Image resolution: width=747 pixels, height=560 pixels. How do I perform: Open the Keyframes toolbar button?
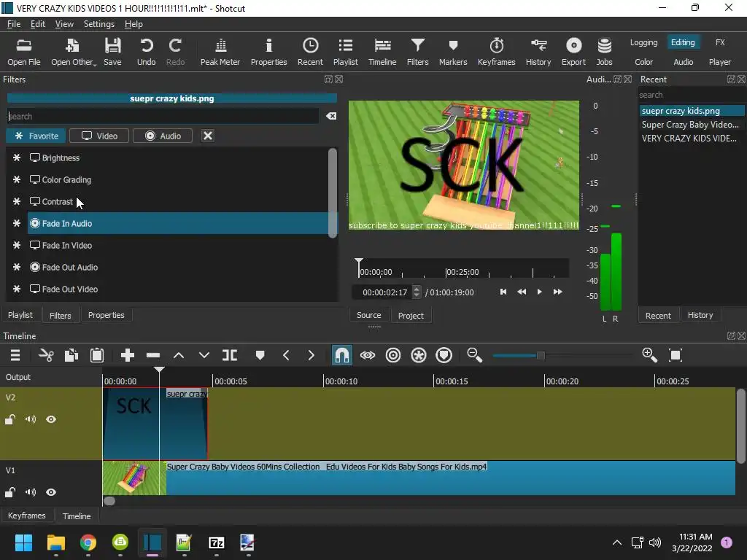pyautogui.click(x=496, y=52)
